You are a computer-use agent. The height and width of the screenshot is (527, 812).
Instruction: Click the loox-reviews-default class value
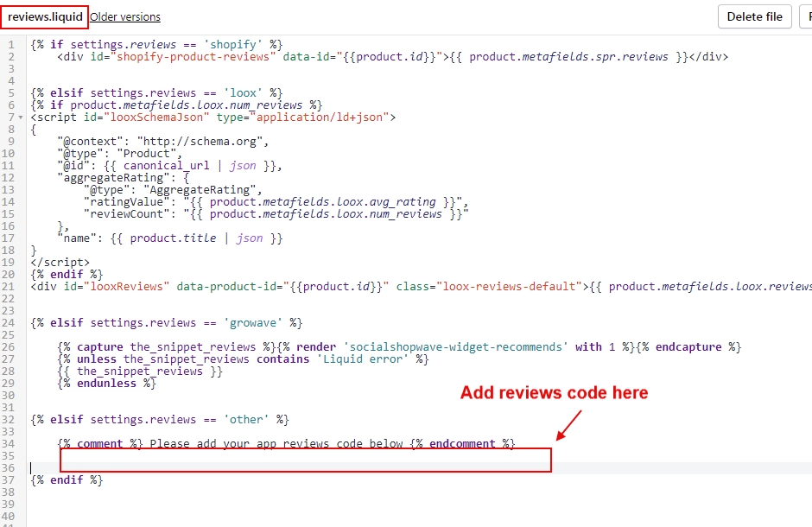click(x=509, y=287)
